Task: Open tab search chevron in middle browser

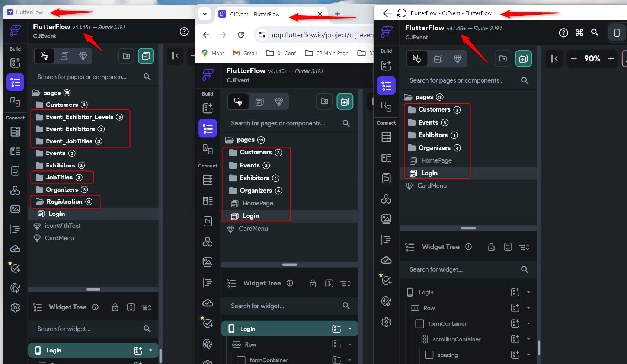Action: [205, 14]
